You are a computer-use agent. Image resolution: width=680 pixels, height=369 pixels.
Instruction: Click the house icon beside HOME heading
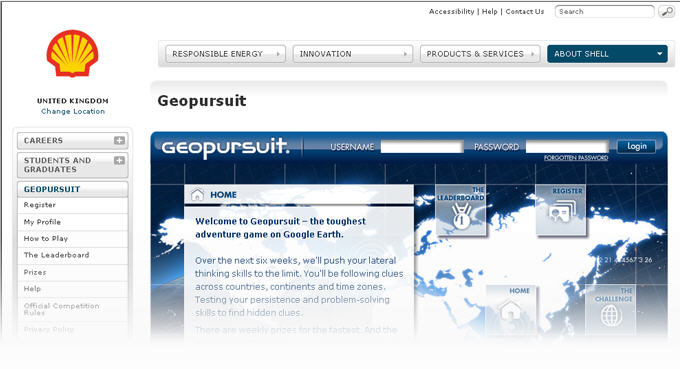click(197, 195)
